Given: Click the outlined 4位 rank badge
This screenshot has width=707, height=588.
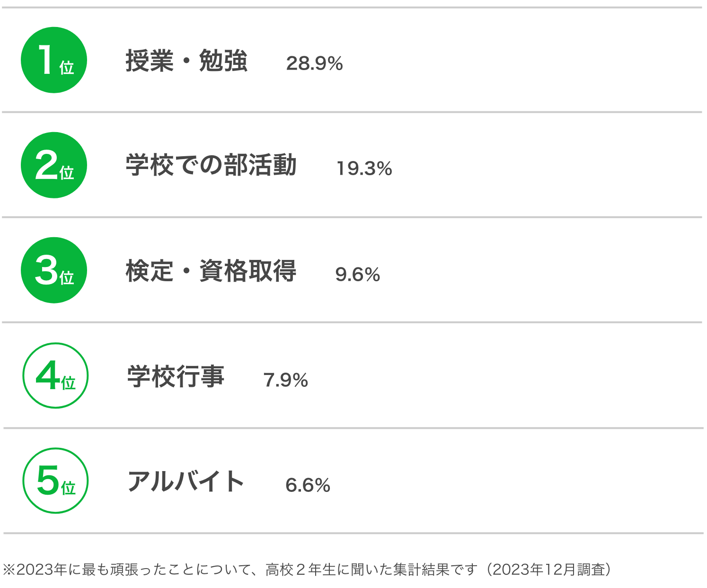Looking at the screenshot, I should pyautogui.click(x=56, y=375).
